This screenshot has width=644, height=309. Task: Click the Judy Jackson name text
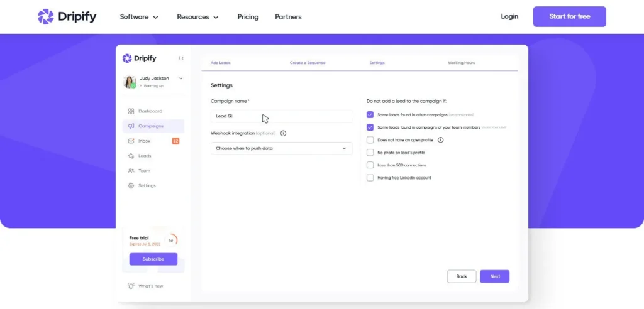click(x=154, y=78)
